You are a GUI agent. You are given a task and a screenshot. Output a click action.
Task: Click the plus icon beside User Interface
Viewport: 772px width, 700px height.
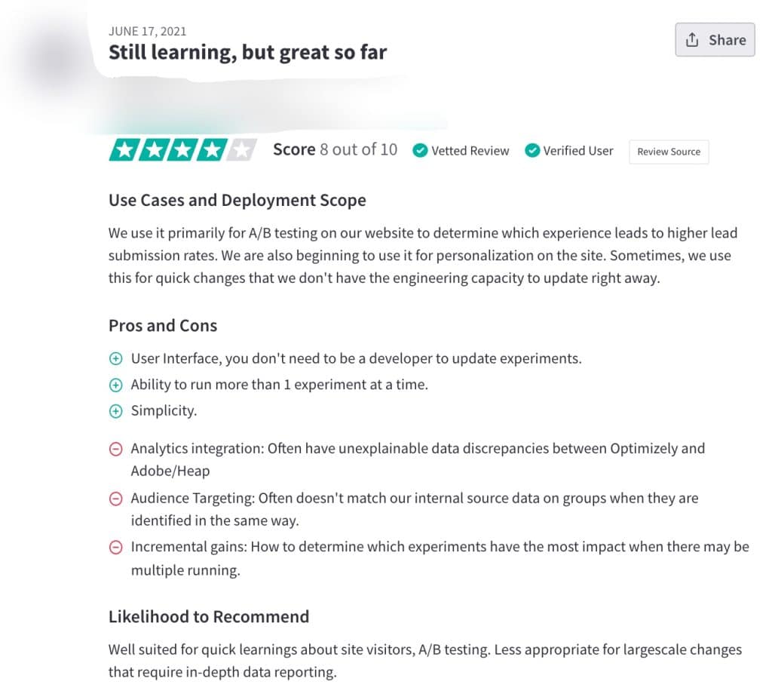[x=116, y=359]
